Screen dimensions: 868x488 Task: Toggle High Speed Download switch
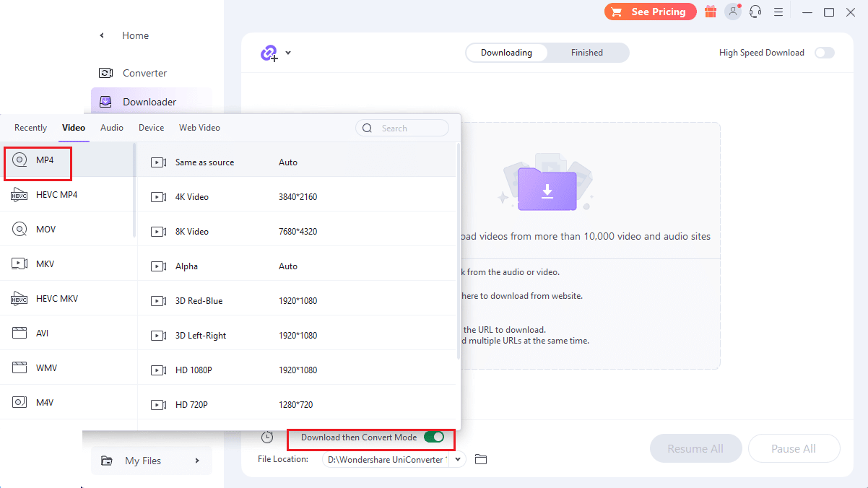pyautogui.click(x=825, y=53)
